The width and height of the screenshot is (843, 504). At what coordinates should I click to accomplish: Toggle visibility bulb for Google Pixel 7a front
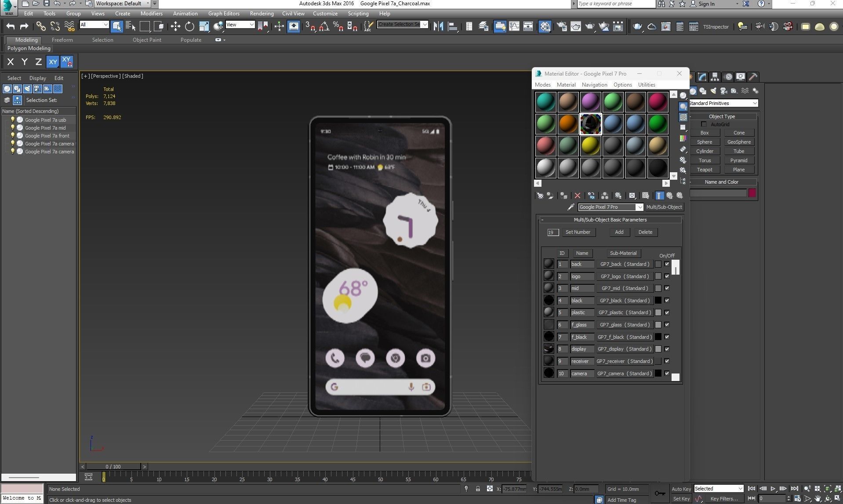13,135
